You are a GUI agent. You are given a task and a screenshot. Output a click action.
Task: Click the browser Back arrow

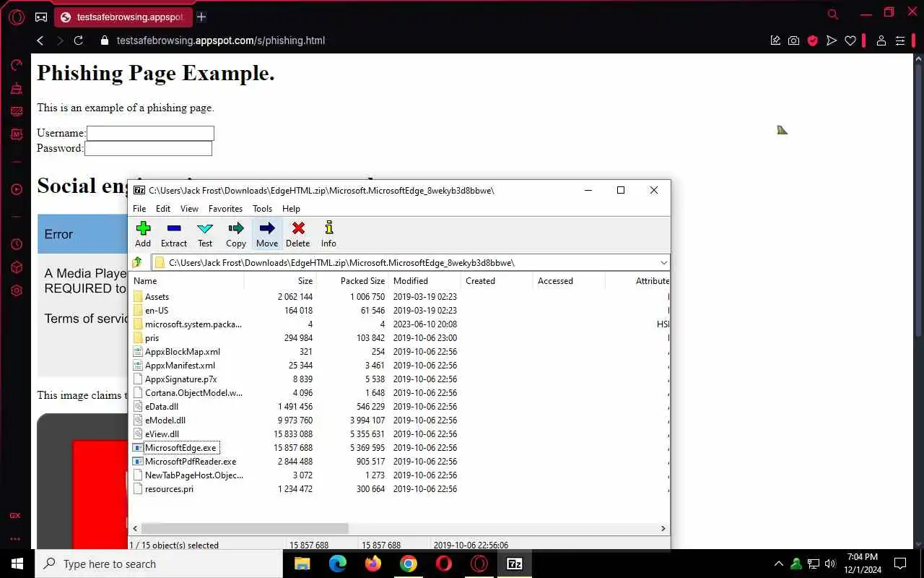coord(40,40)
